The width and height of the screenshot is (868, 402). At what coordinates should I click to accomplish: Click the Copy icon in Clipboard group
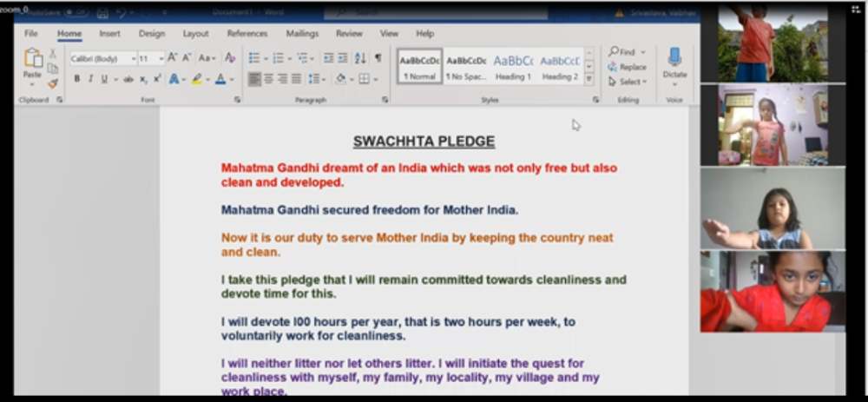tap(53, 68)
